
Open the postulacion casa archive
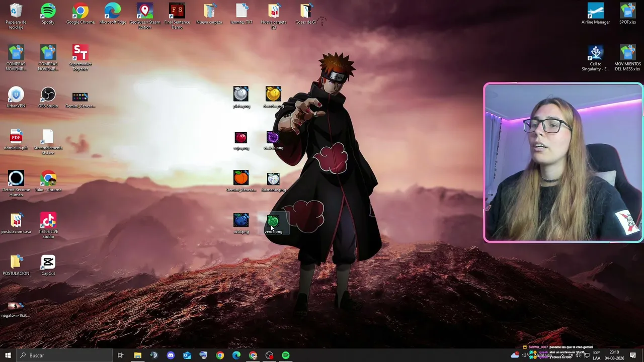16,223
